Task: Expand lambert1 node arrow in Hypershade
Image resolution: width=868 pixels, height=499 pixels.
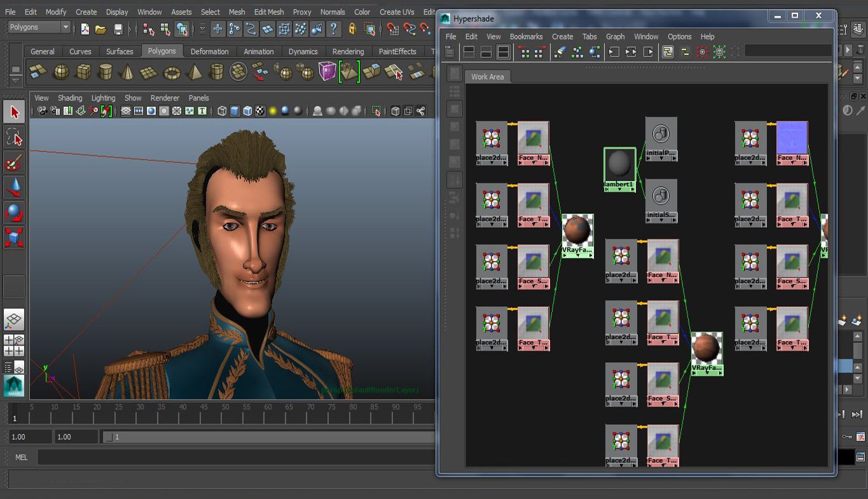Action: tap(619, 189)
